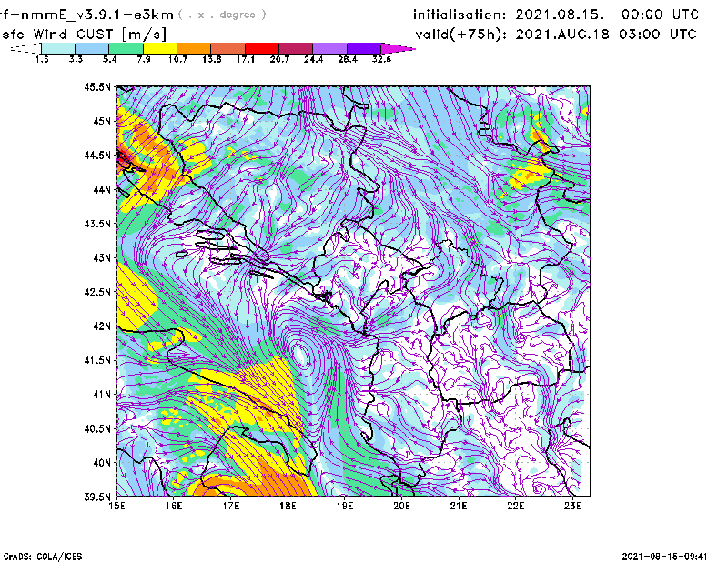Click the '44N' latitude label
728x562 pixels.
102,189
